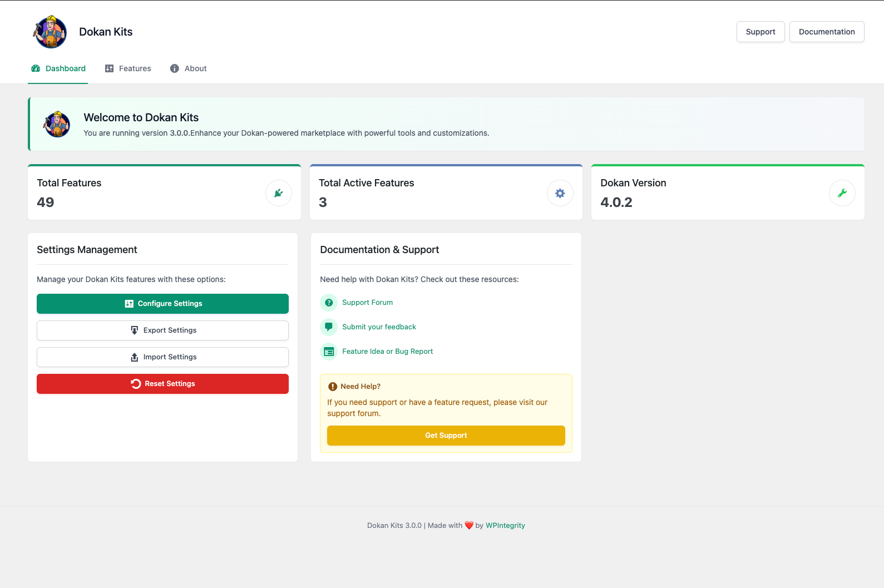The height and width of the screenshot is (588, 884).
Task: Click the Import Settings button
Action: [162, 357]
